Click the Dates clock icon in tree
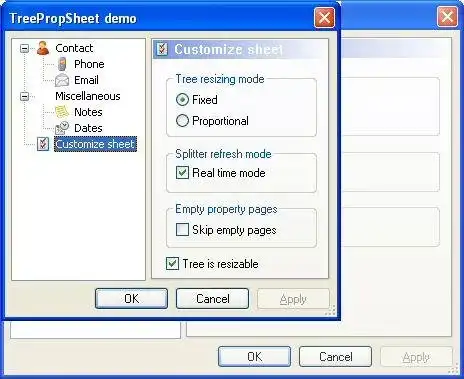Screen dimensions: 464x379 [x=62, y=128]
